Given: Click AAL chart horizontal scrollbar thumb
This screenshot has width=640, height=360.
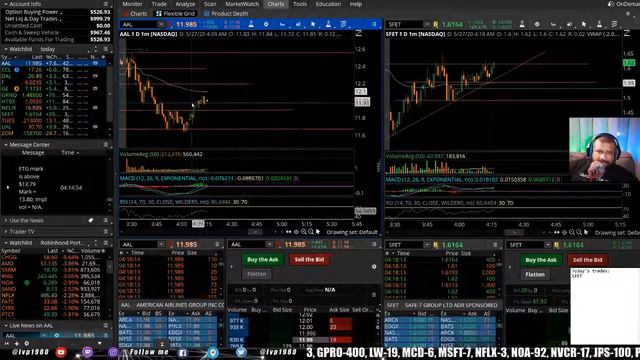Looking at the screenshot, I should tap(256, 232).
